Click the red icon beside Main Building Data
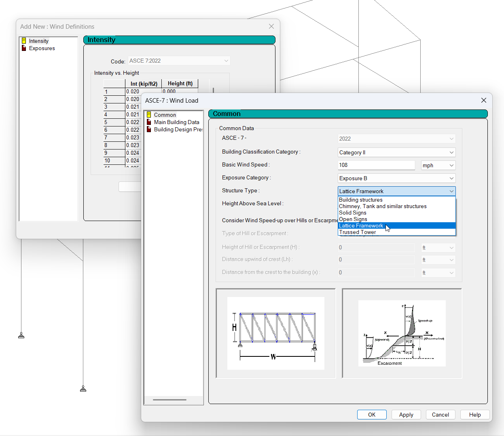 click(x=150, y=122)
